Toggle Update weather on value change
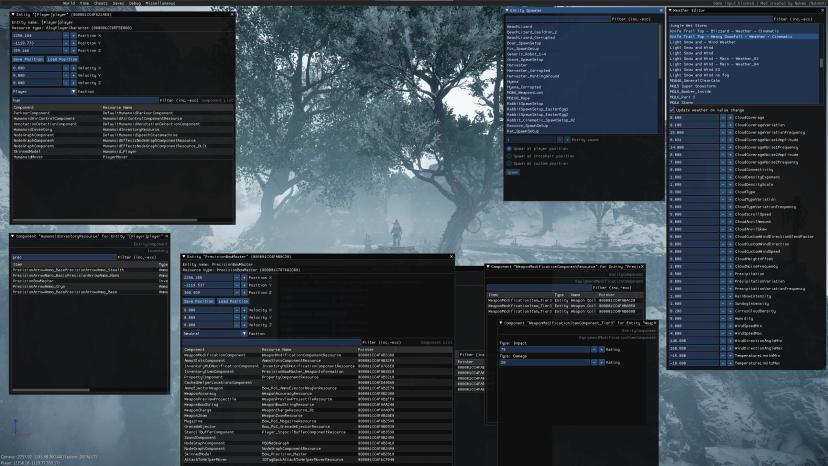 pos(672,110)
